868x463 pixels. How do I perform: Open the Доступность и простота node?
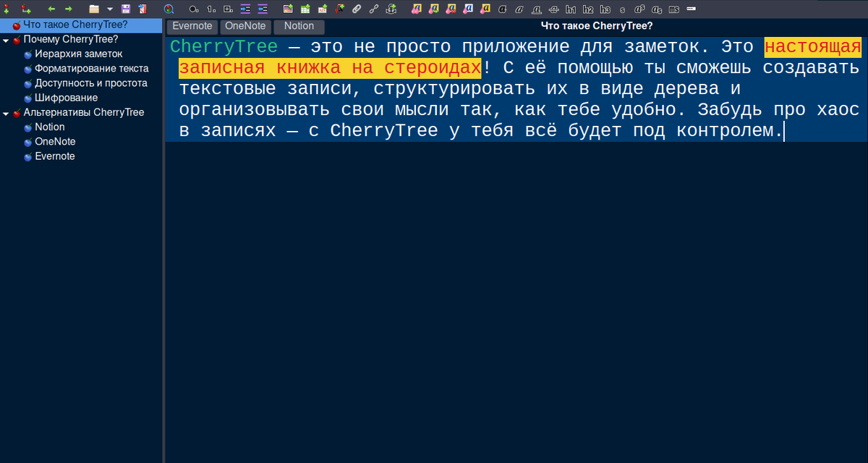click(x=91, y=83)
